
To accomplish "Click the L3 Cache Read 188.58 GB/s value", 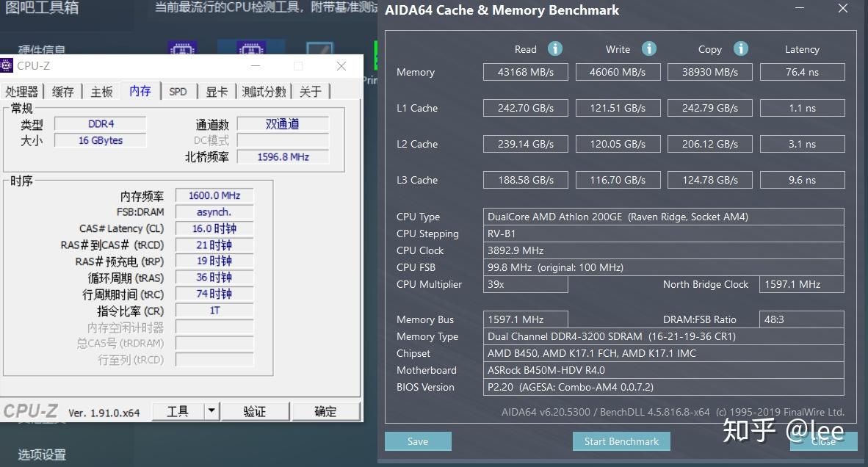I will (x=526, y=180).
